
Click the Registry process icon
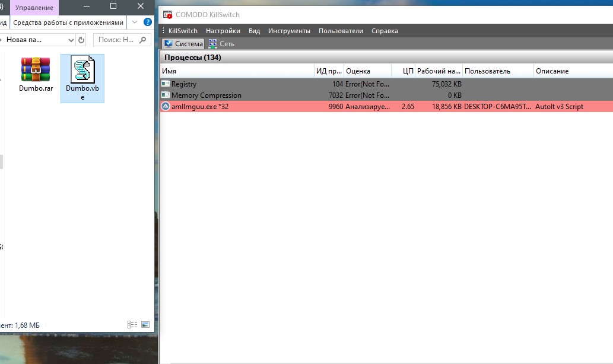[166, 84]
